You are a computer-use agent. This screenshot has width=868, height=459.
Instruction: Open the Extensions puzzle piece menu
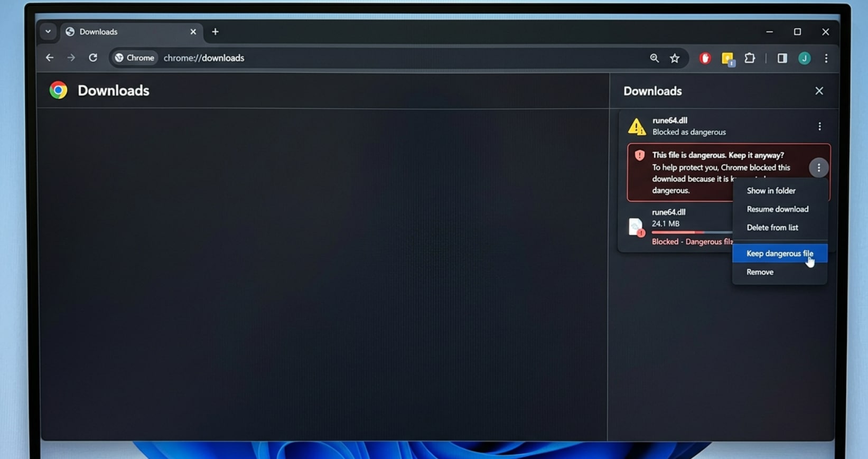[x=750, y=58]
